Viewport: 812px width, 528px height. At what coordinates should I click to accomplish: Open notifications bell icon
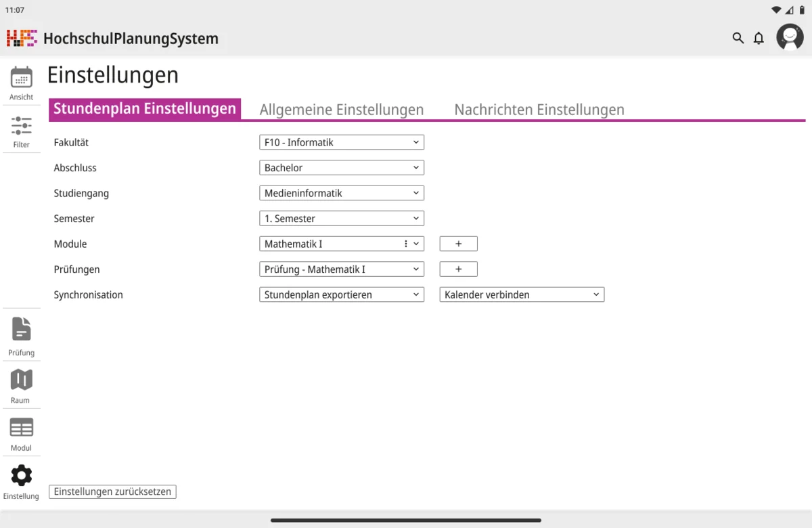[x=759, y=38]
